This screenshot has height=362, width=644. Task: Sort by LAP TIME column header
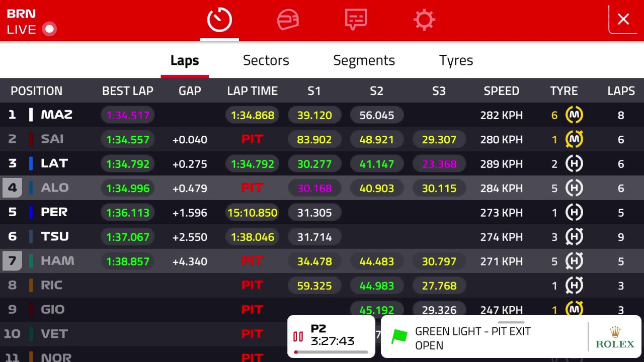tap(252, 91)
